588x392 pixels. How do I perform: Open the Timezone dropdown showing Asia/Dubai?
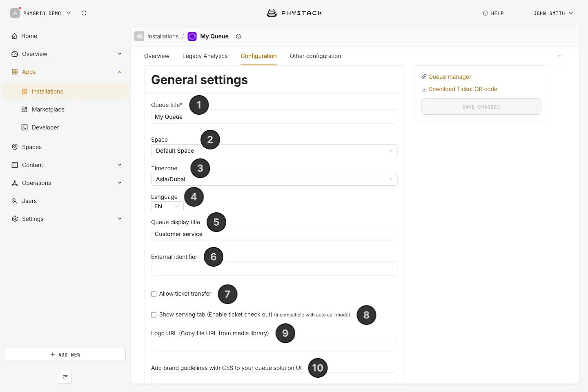[x=274, y=179]
